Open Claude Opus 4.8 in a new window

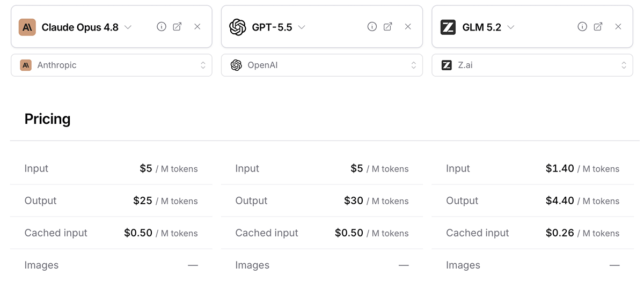pyautogui.click(x=178, y=27)
